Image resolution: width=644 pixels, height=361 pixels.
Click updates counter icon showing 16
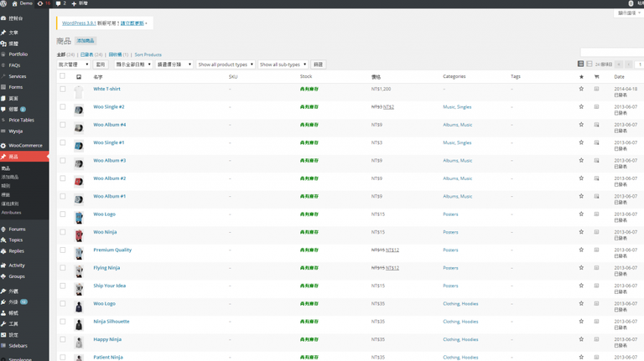click(x=42, y=4)
